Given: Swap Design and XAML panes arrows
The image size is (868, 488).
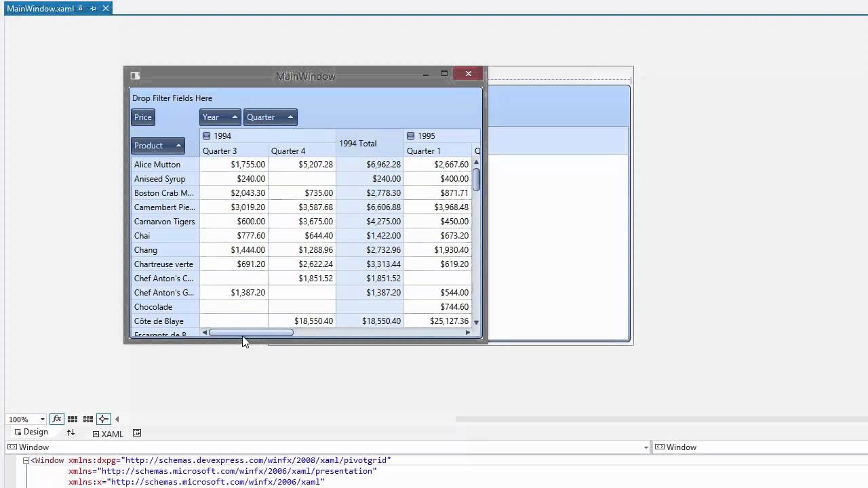Looking at the screenshot, I should point(71,432).
